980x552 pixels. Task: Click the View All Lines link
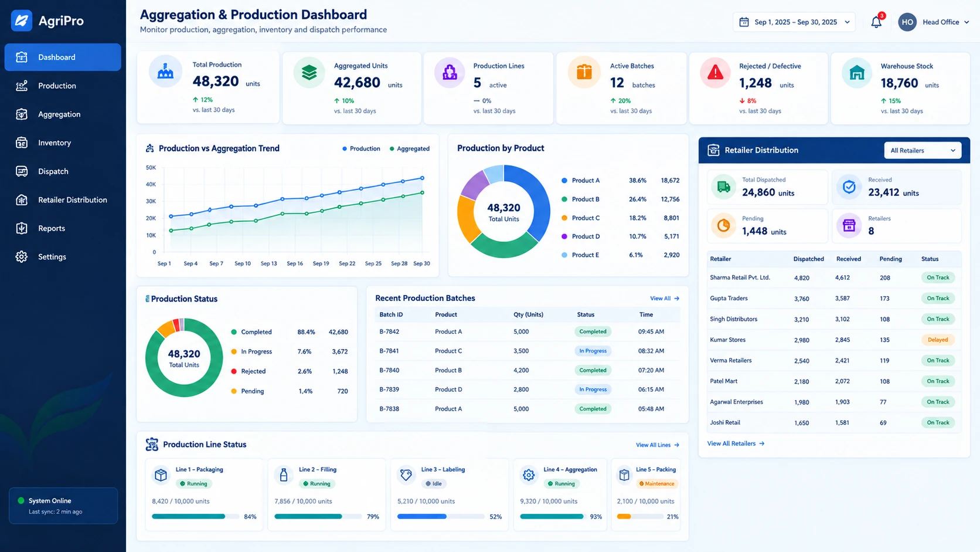(658, 445)
